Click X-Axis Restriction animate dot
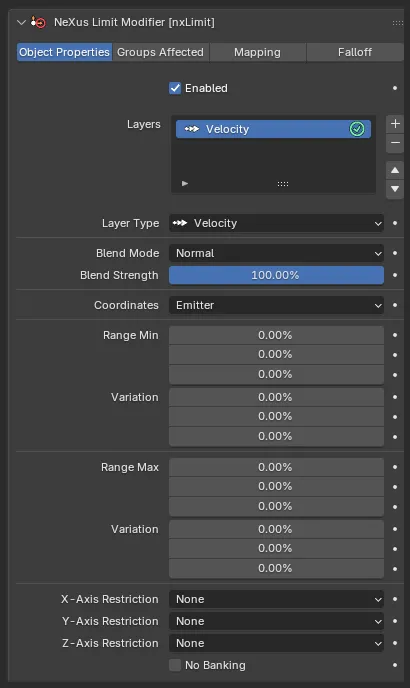 (395, 599)
